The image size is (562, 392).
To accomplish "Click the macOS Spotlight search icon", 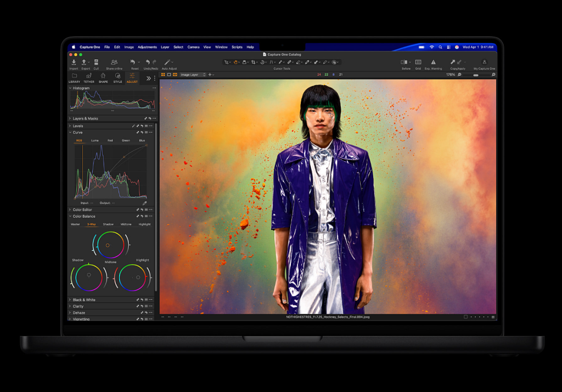I will point(440,47).
